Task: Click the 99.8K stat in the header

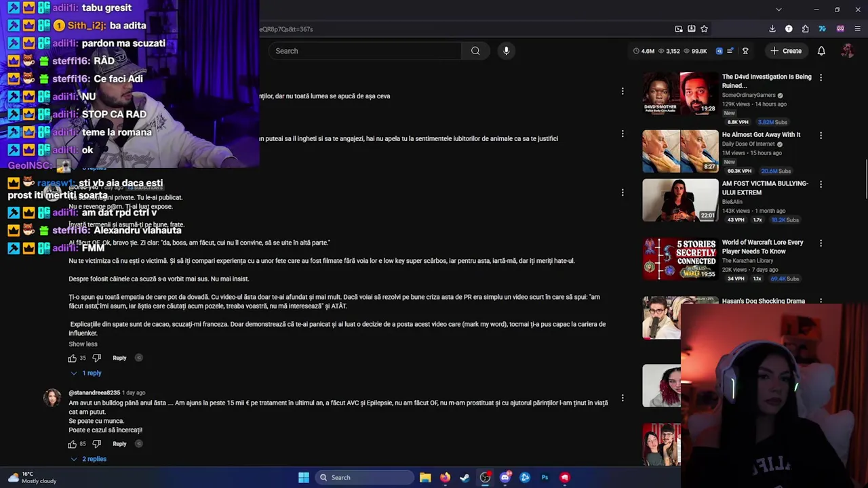Action: point(694,51)
